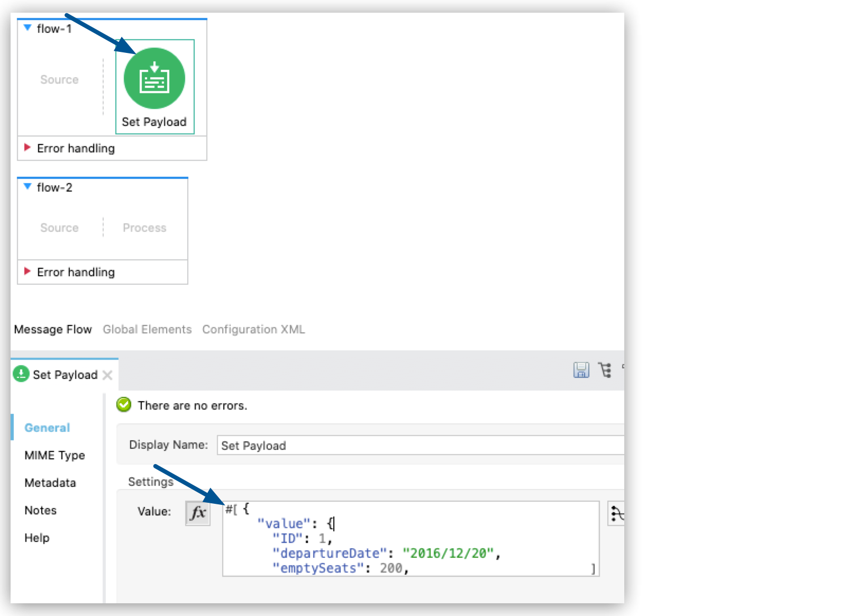Viewport: 856px width, 616px height.
Task: Close the Set Payload properties tab
Action: pyautogui.click(x=107, y=375)
